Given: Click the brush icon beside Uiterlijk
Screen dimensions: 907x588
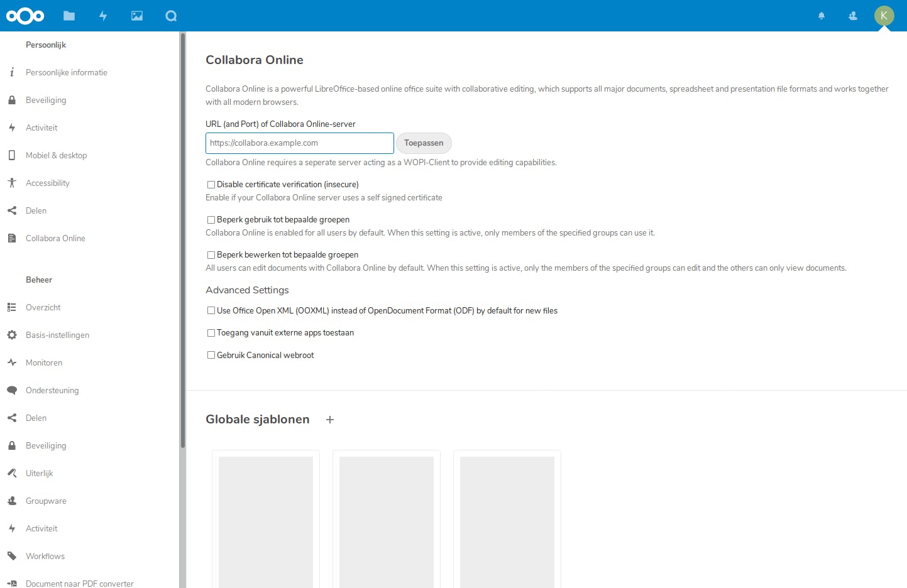Looking at the screenshot, I should pos(12,473).
